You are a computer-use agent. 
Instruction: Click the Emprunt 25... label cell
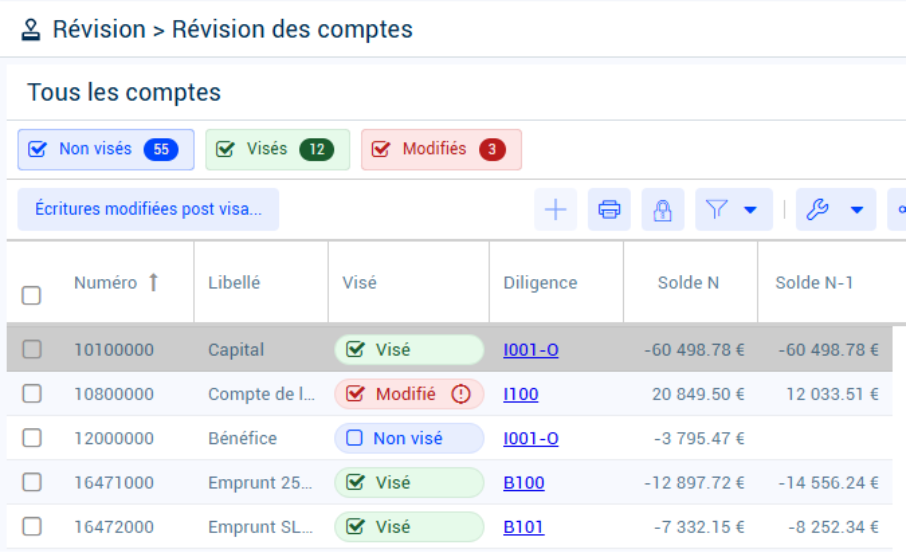tap(260, 483)
